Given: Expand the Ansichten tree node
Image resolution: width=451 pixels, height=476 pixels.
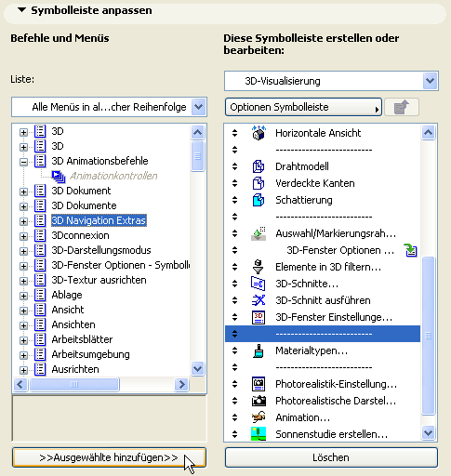Looking at the screenshot, I should [x=23, y=325].
